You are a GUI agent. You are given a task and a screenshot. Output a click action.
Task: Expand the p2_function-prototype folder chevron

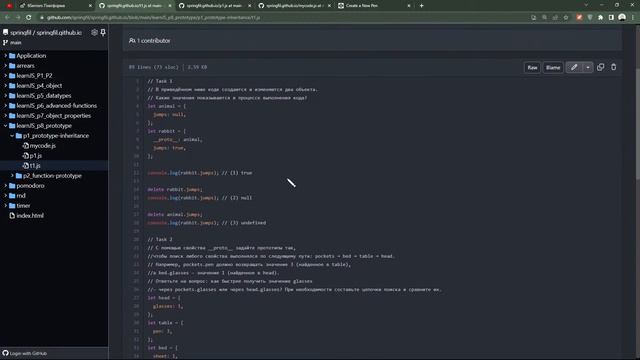12,176
